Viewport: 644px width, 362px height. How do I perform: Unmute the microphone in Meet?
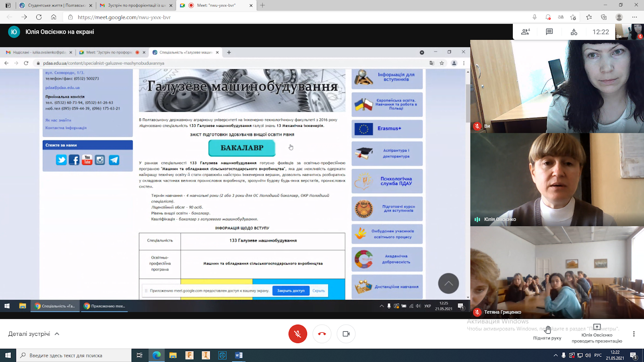tap(297, 334)
